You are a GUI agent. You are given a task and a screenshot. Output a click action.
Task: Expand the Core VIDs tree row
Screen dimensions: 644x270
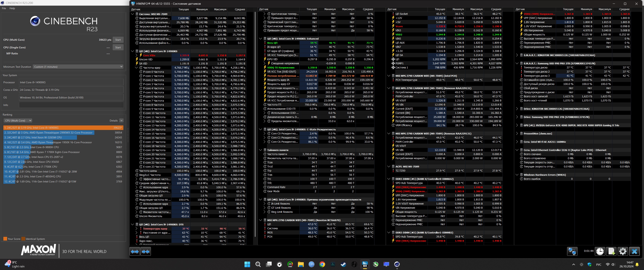136,55
